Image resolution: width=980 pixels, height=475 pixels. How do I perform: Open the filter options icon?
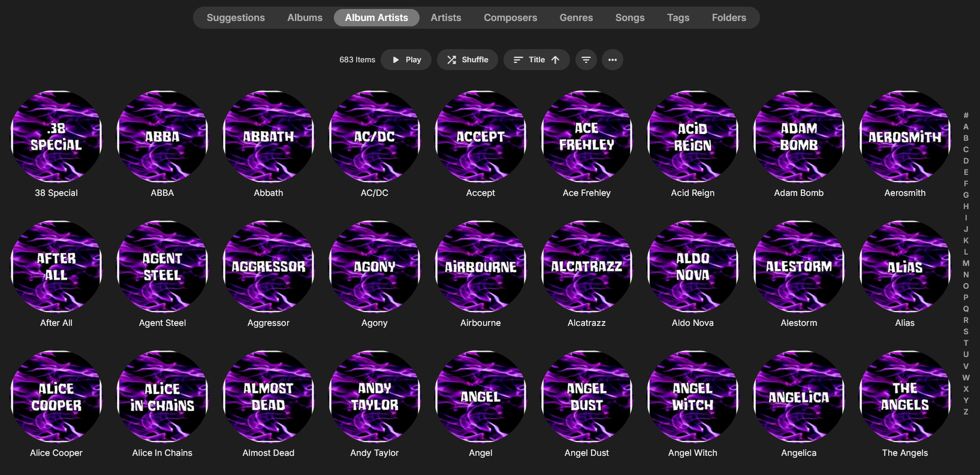(586, 60)
